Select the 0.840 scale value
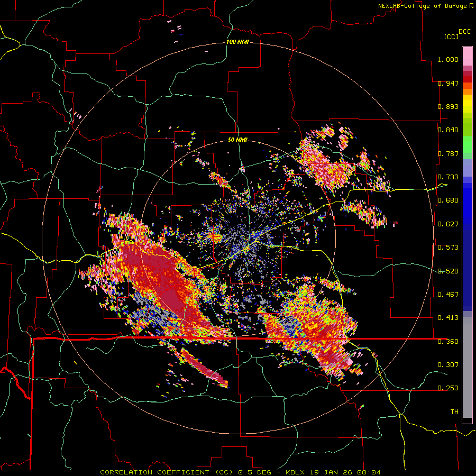476x476 pixels. (x=448, y=130)
